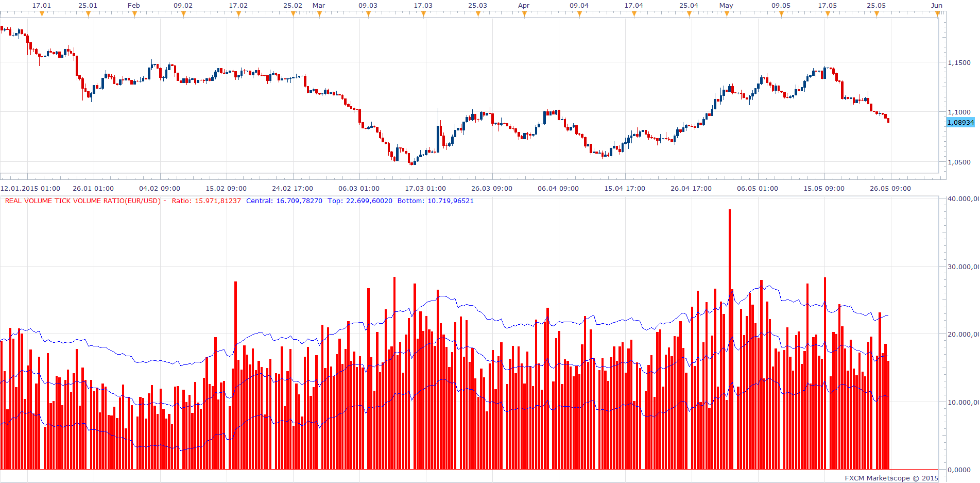Screen dimensions: 980x483
Task: Click the 09.04 date label on top axis
Action: click(579, 5)
